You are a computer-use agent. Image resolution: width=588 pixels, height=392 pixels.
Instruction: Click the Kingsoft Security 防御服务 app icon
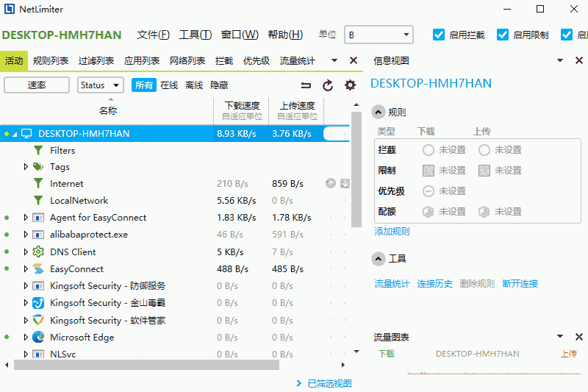tap(38, 286)
